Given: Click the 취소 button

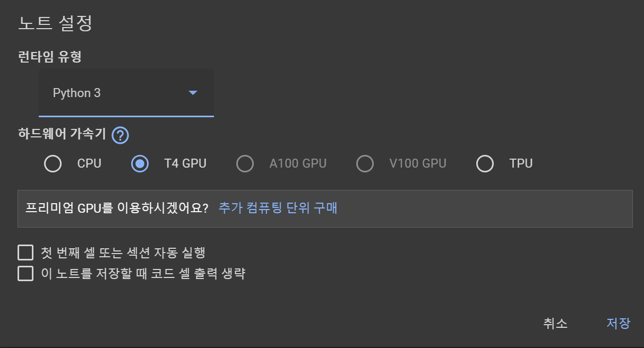Looking at the screenshot, I should (x=555, y=323).
